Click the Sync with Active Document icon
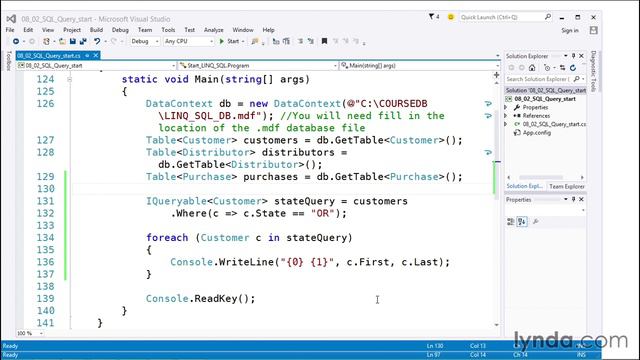 pos(562,68)
